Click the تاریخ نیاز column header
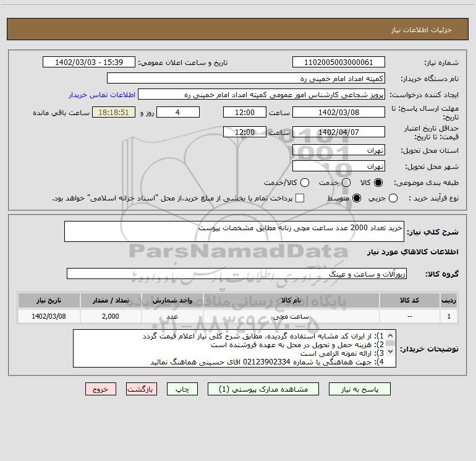 [x=49, y=300]
